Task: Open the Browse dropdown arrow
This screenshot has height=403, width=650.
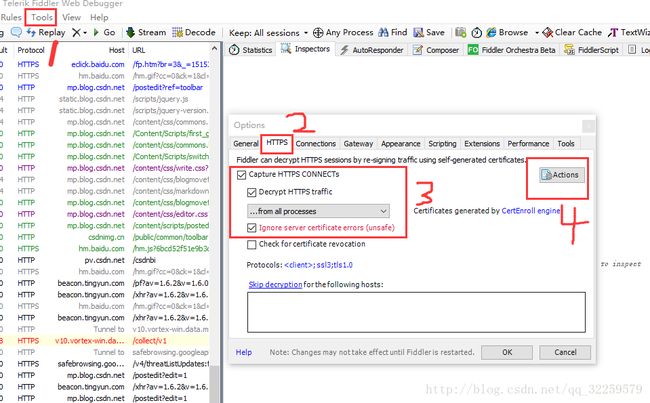Action: pos(537,33)
